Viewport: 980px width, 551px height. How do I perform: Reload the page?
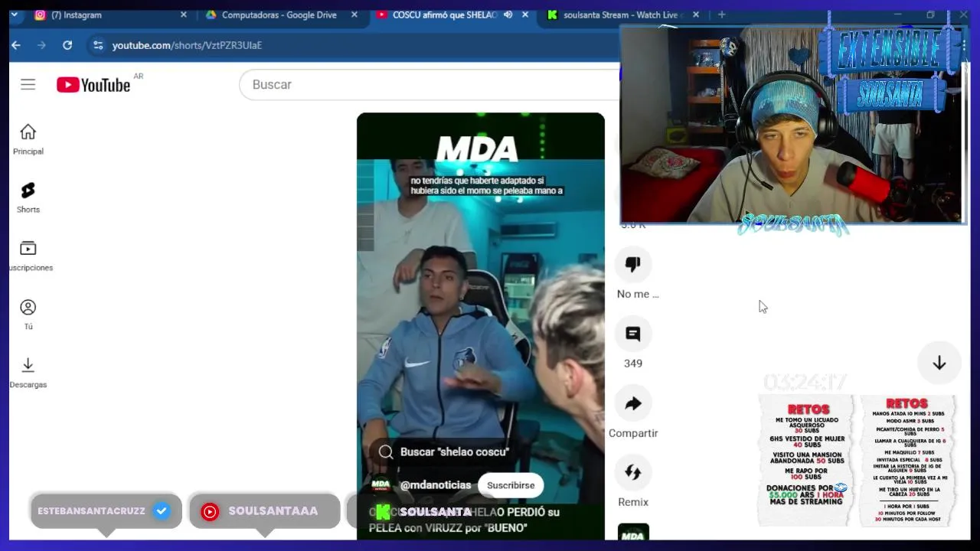click(x=67, y=45)
